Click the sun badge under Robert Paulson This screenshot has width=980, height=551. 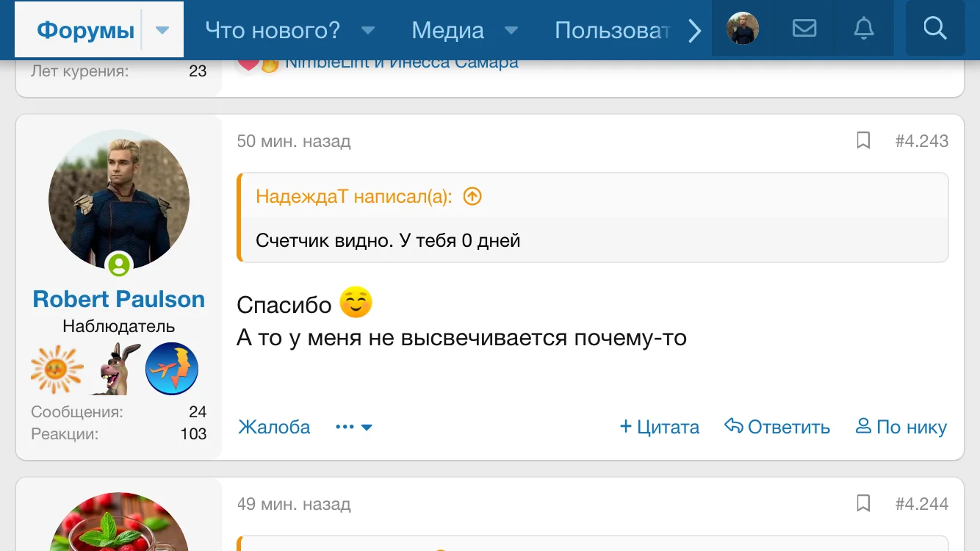pyautogui.click(x=57, y=369)
